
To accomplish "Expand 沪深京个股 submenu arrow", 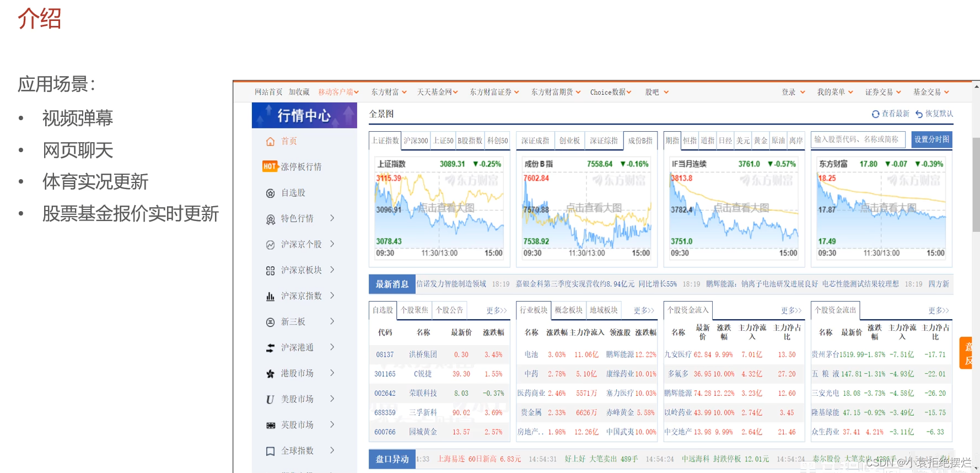I will point(332,244).
